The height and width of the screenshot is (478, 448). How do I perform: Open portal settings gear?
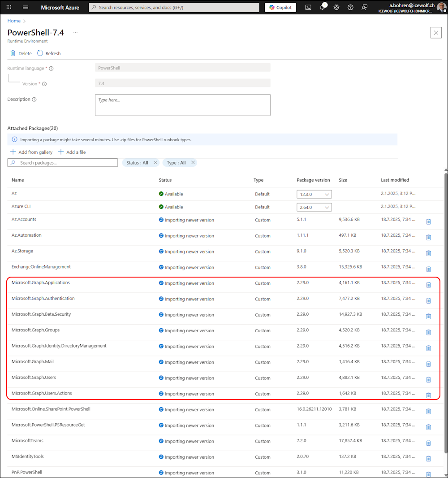click(336, 7)
